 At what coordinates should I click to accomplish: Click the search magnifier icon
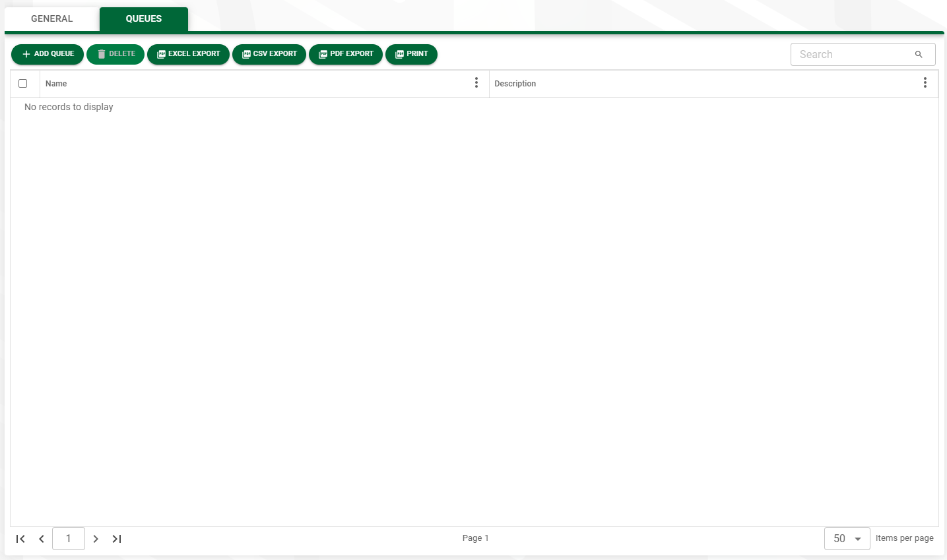point(919,54)
